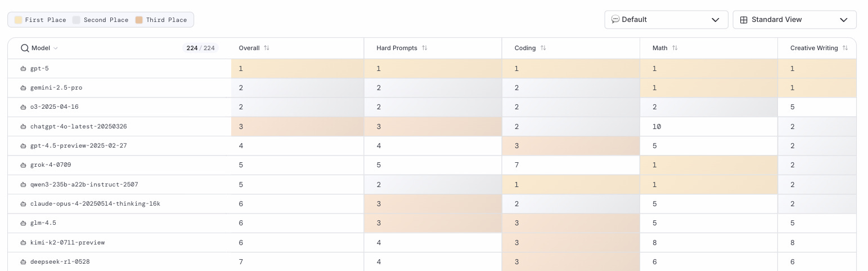Click the Math column header label
This screenshot has height=271, width=868.
660,48
